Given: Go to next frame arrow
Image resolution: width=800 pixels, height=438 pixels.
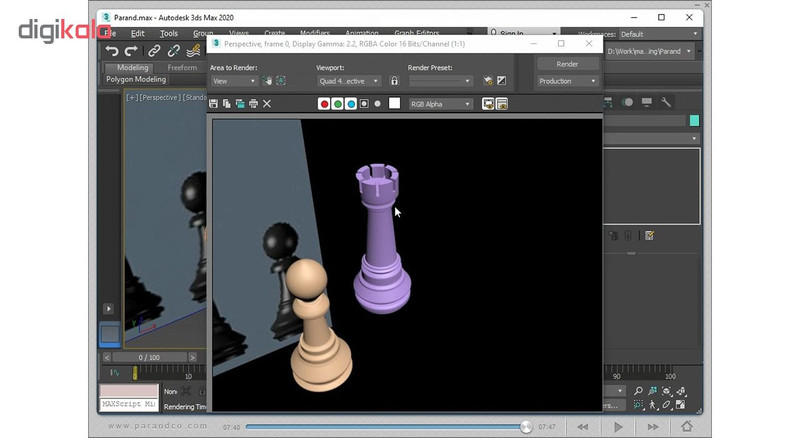Looking at the screenshot, I should pyautogui.click(x=192, y=357).
